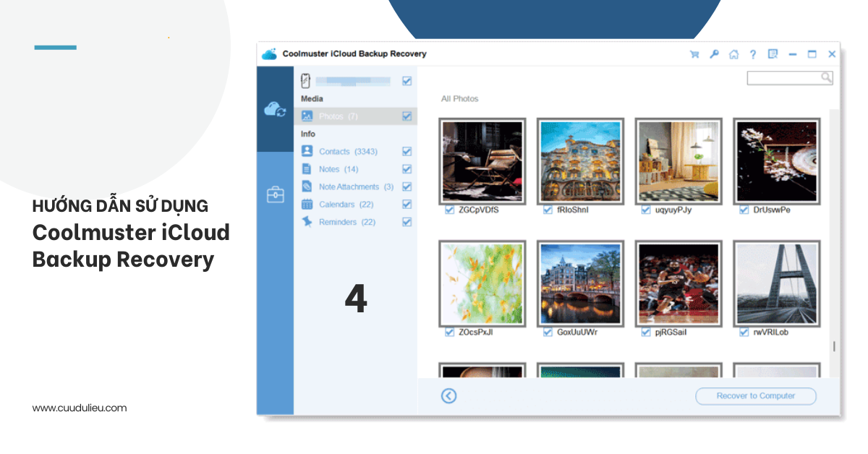Uncheck the Note Attachments checkbox
Viewport: 868px width, 454px height.
point(407,187)
